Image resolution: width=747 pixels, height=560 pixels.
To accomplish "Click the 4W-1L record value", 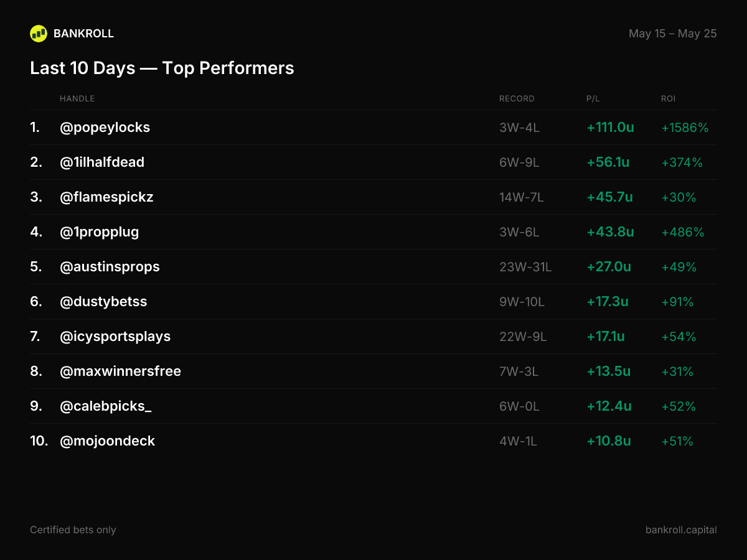I will (x=518, y=441).
